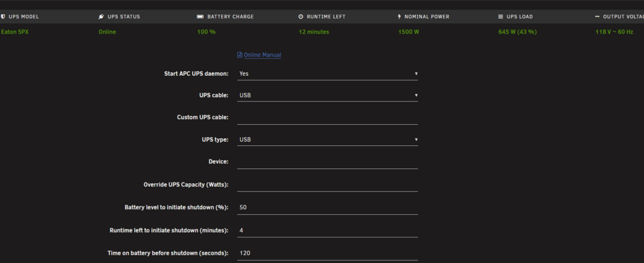Click the 100 % battery charge value
The image size is (644, 263).
tap(207, 32)
